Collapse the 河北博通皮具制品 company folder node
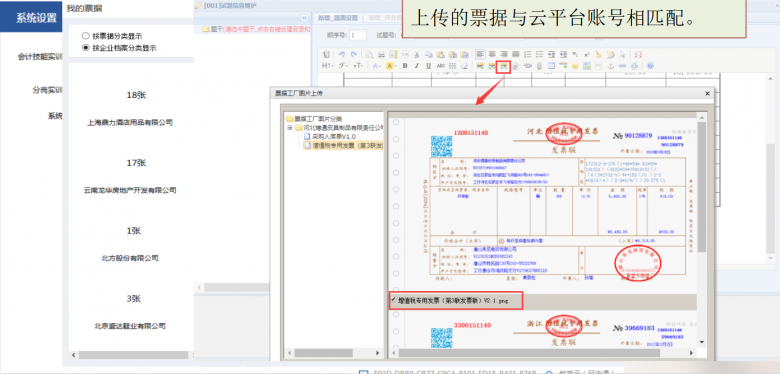Screen dimensions: 780x374 tap(290, 128)
